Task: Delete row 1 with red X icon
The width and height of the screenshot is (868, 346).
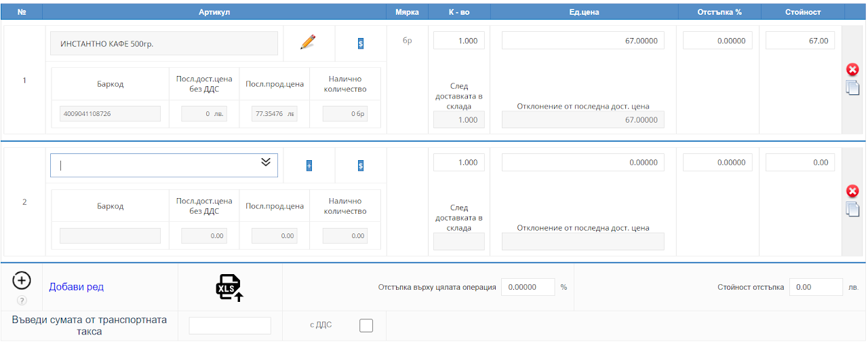Action: tap(853, 69)
